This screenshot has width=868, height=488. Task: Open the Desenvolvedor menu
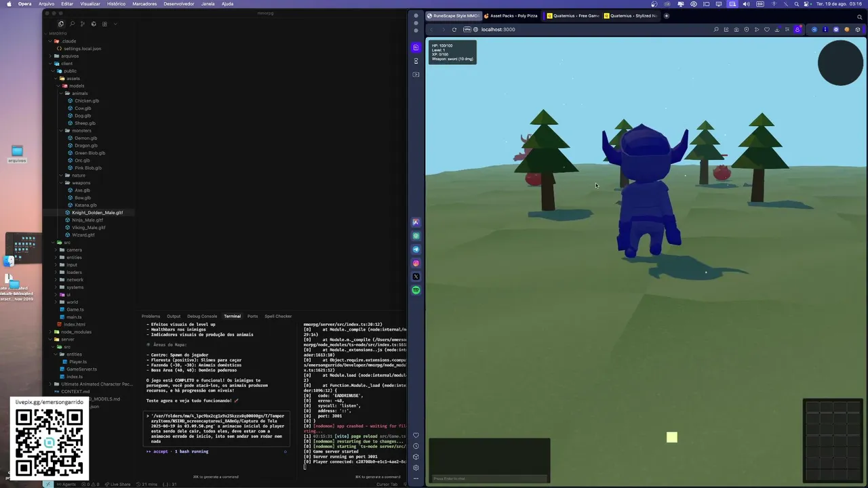(179, 3)
